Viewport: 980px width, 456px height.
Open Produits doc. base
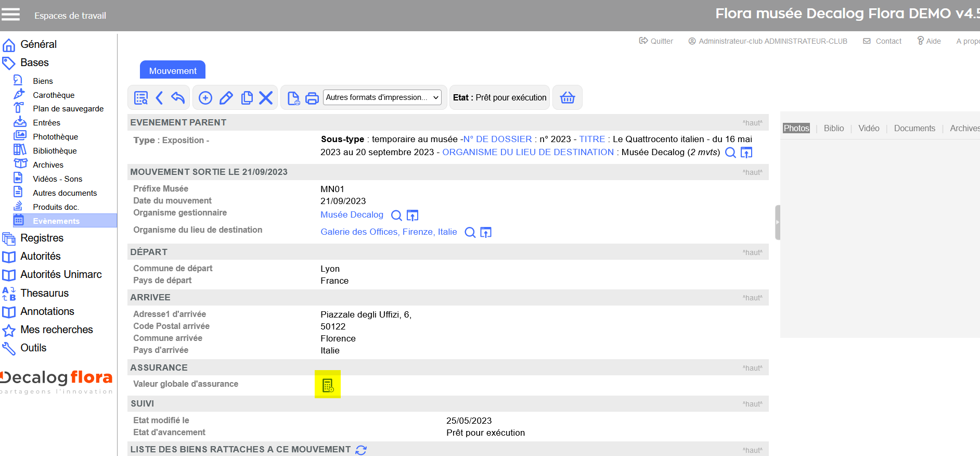click(x=56, y=207)
